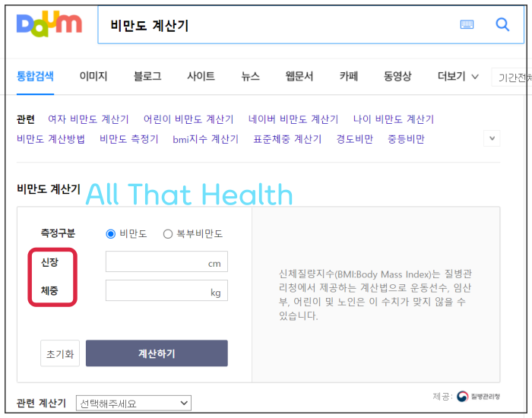Click the magnifier search icon
Screen dimensions: 532x418
tap(502, 24)
